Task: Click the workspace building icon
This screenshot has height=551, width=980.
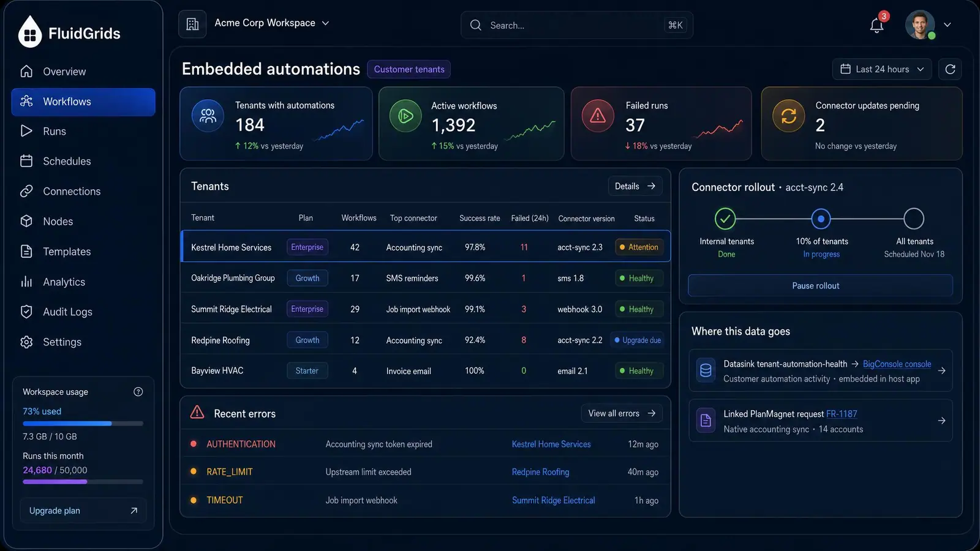Action: point(192,24)
